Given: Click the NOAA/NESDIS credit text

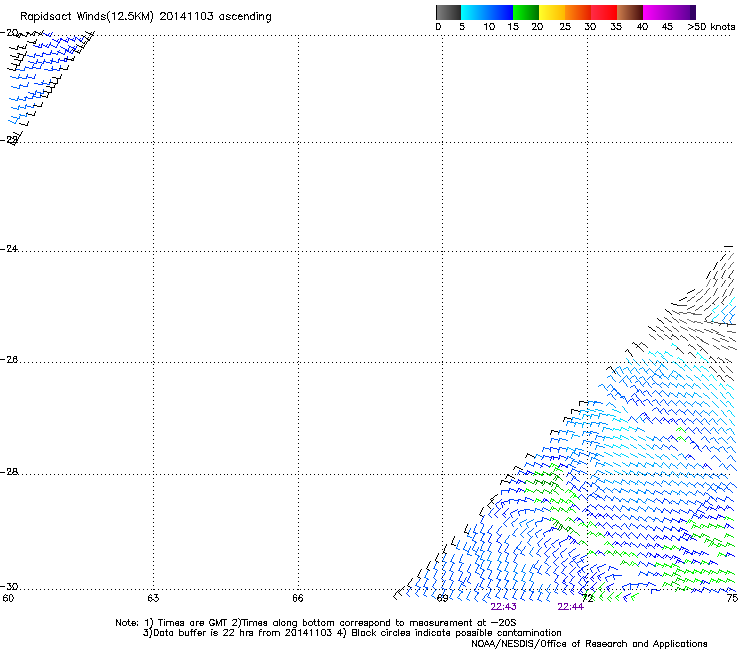Looking at the screenshot, I should tap(589, 643).
